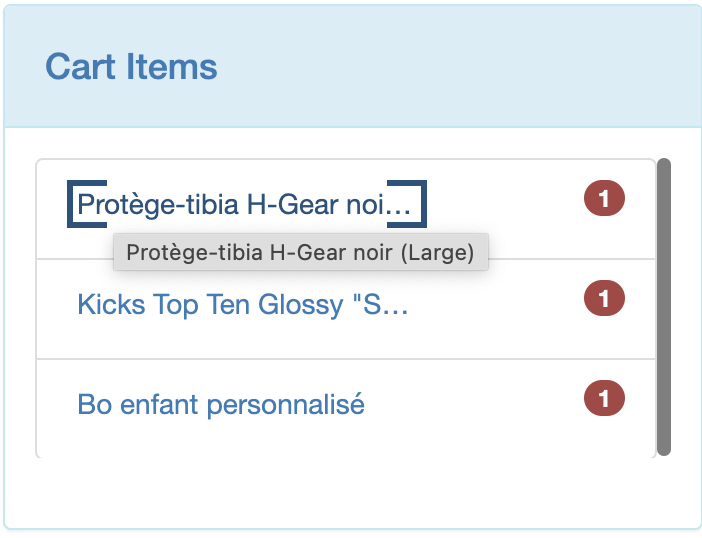
Task: Click the word Large in the tooltip
Action: tap(438, 252)
